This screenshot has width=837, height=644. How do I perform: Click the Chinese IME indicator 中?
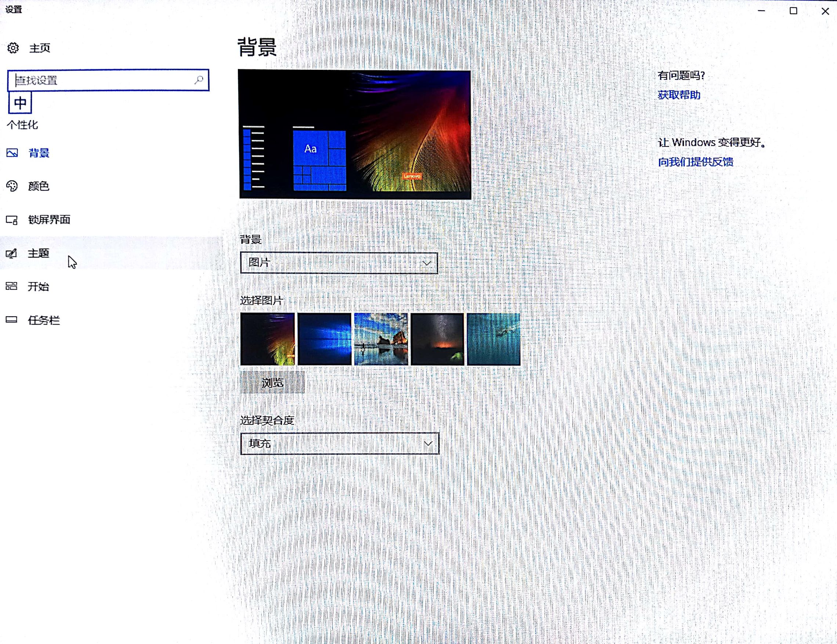point(20,103)
